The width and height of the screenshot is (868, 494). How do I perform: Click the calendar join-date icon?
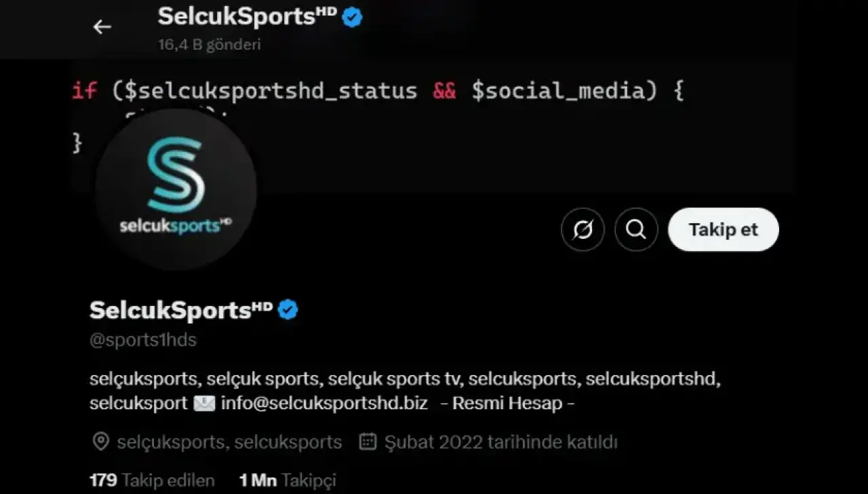tap(368, 442)
